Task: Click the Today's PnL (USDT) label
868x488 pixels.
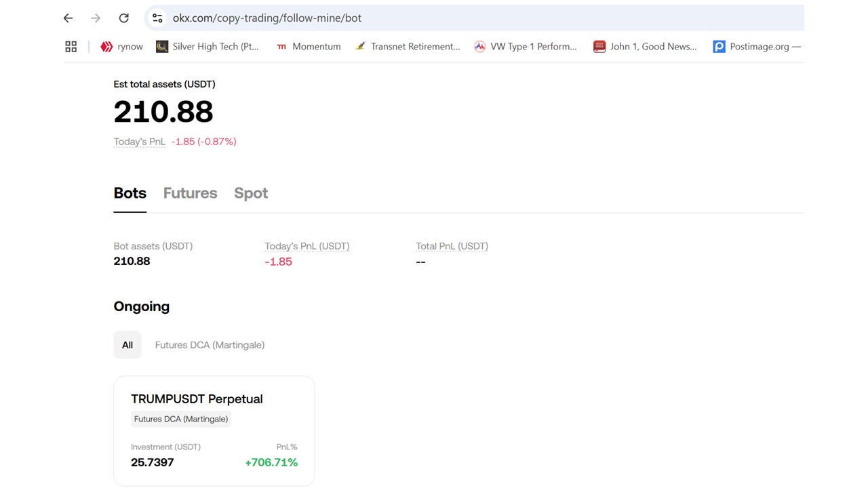Action: (x=307, y=246)
